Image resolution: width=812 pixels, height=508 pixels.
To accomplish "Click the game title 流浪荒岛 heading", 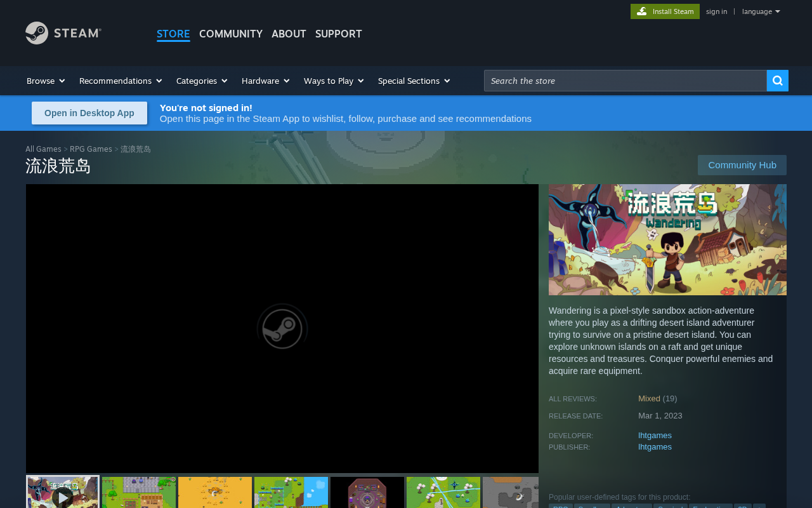I will [58, 166].
